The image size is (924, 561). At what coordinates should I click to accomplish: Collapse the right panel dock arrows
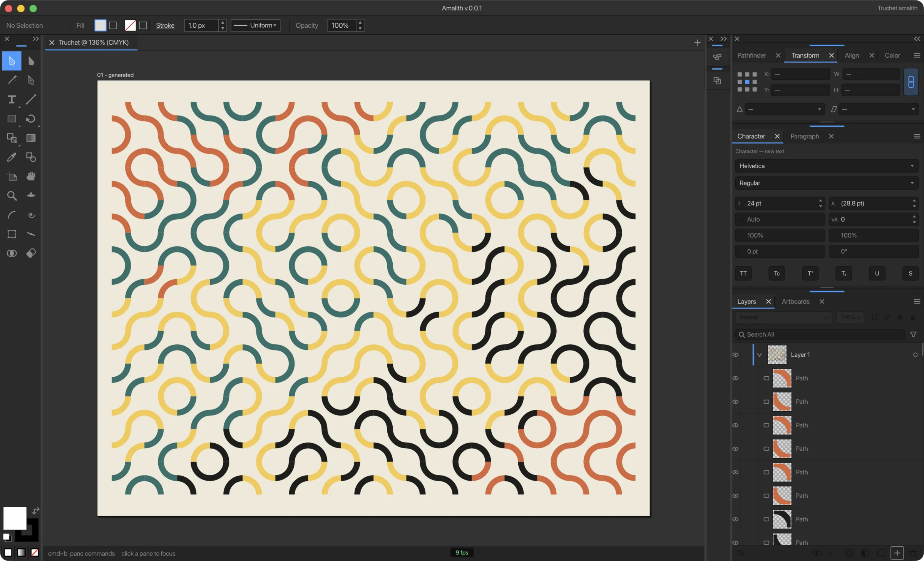(x=917, y=39)
